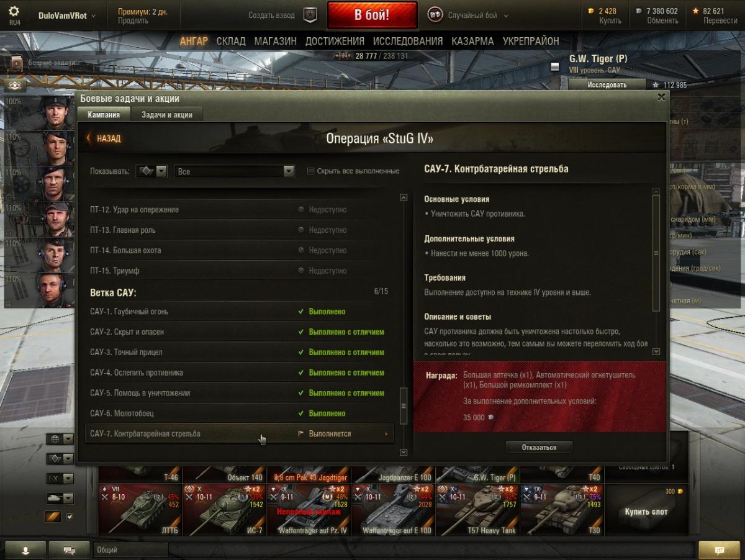The height and width of the screenshot is (560, 745).
Task: Click the mission list scrollbar down arrow
Action: coord(404,453)
